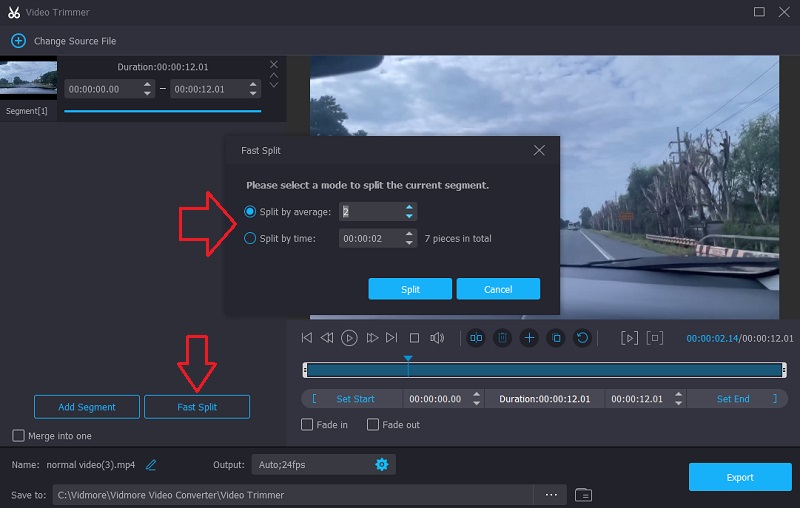The image size is (800, 508).
Task: Click the Split button in dialog
Action: 410,289
